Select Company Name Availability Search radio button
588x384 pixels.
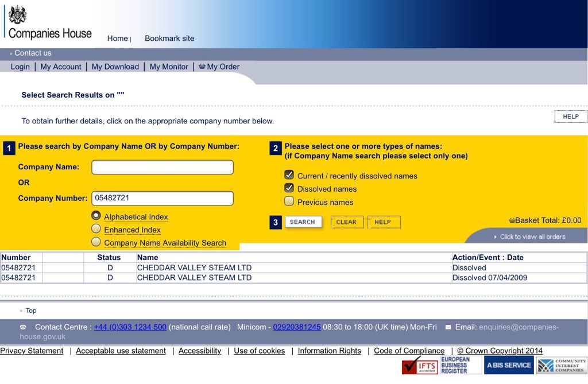96,242
